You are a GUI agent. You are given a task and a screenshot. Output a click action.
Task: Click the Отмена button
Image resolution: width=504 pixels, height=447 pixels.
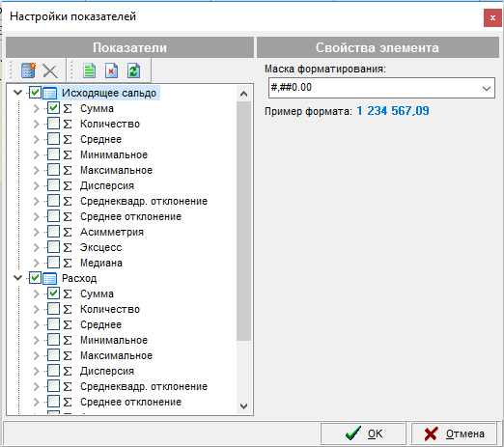[x=454, y=433]
